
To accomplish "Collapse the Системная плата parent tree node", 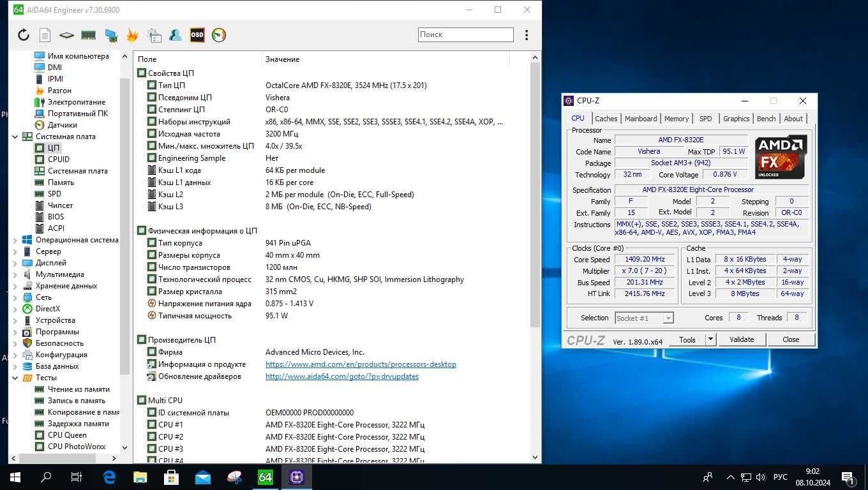I will tap(15, 137).
